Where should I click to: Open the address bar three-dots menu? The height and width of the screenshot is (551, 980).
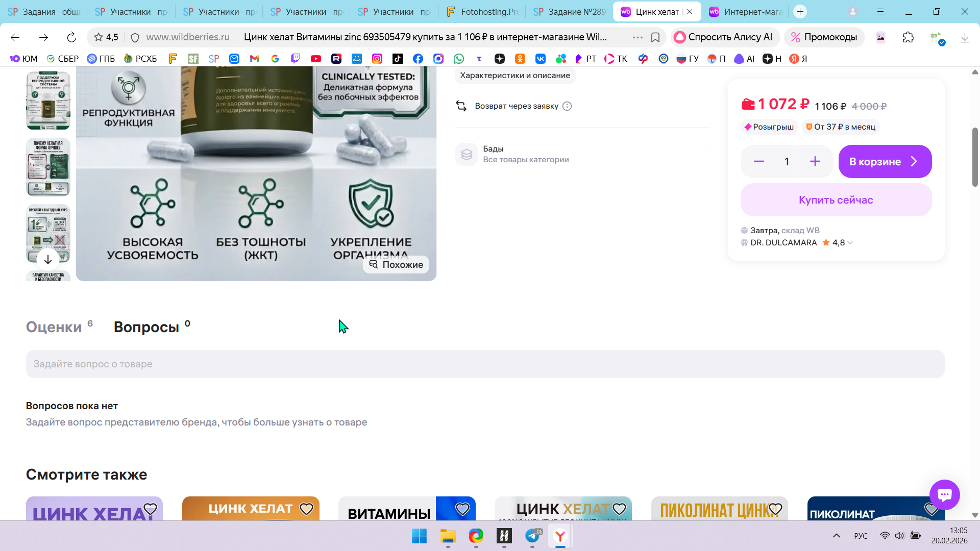[638, 37]
